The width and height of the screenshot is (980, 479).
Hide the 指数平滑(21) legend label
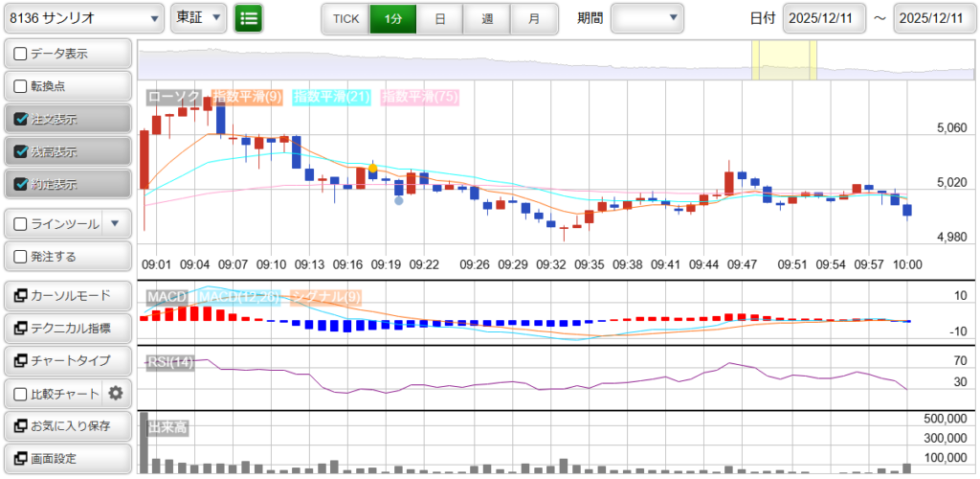tap(331, 97)
